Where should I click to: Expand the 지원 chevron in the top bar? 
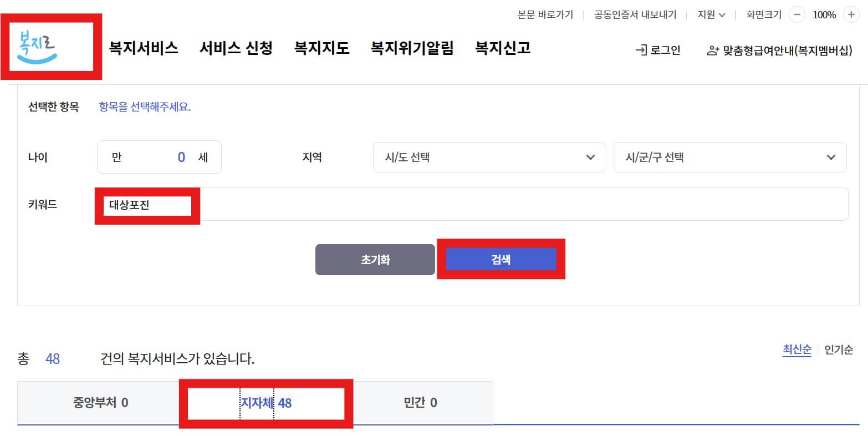(723, 15)
